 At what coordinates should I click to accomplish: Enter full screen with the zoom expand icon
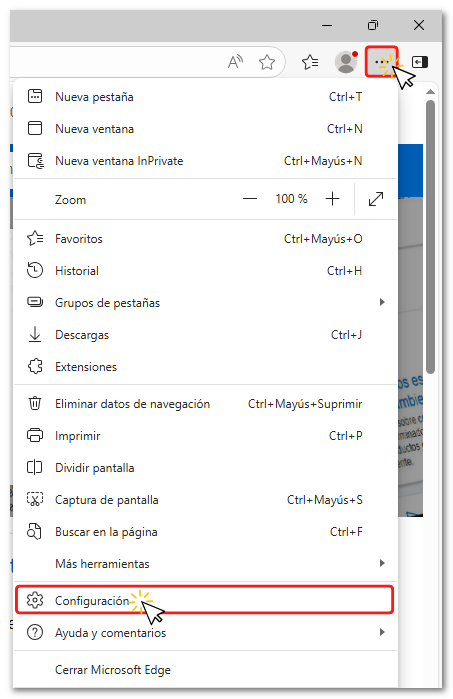point(376,199)
